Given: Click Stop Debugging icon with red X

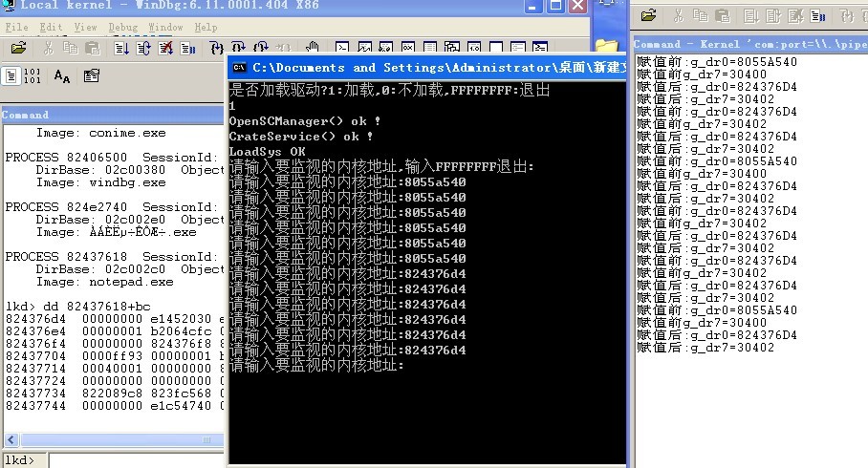Looking at the screenshot, I should (x=165, y=48).
